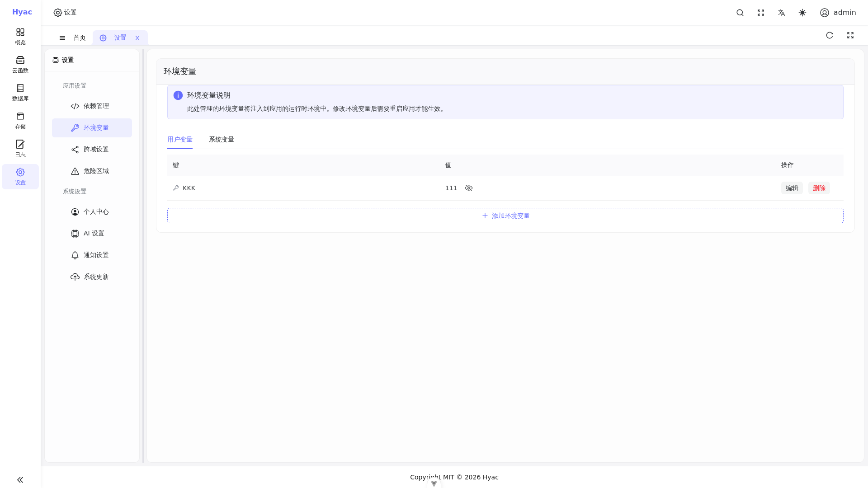868x488 pixels.
Task: Click the search magnifier icon
Action: point(740,13)
